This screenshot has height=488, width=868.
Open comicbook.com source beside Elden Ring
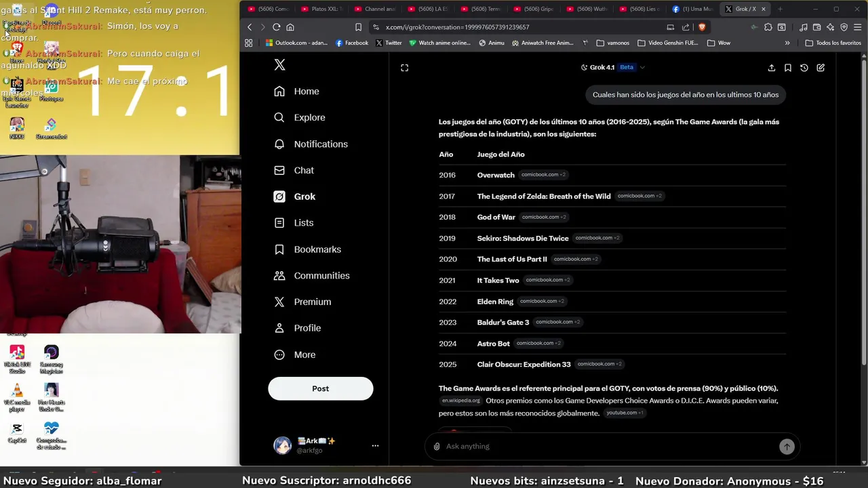point(542,301)
